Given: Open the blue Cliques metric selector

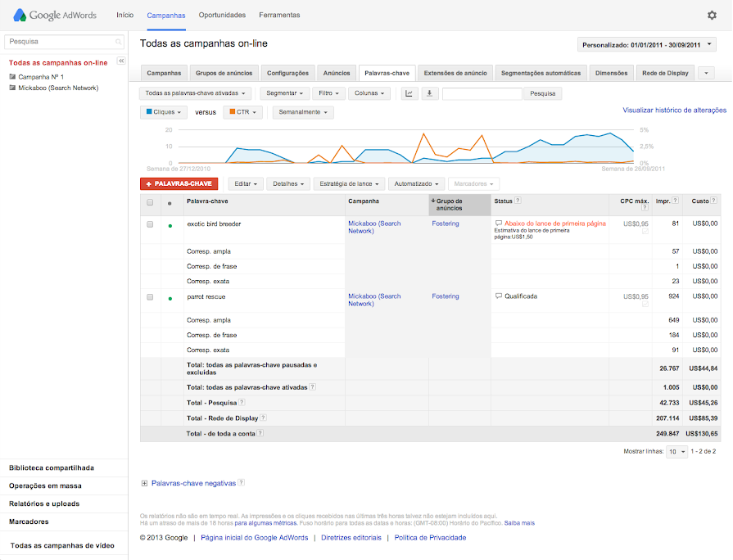Looking at the screenshot, I should coord(164,112).
